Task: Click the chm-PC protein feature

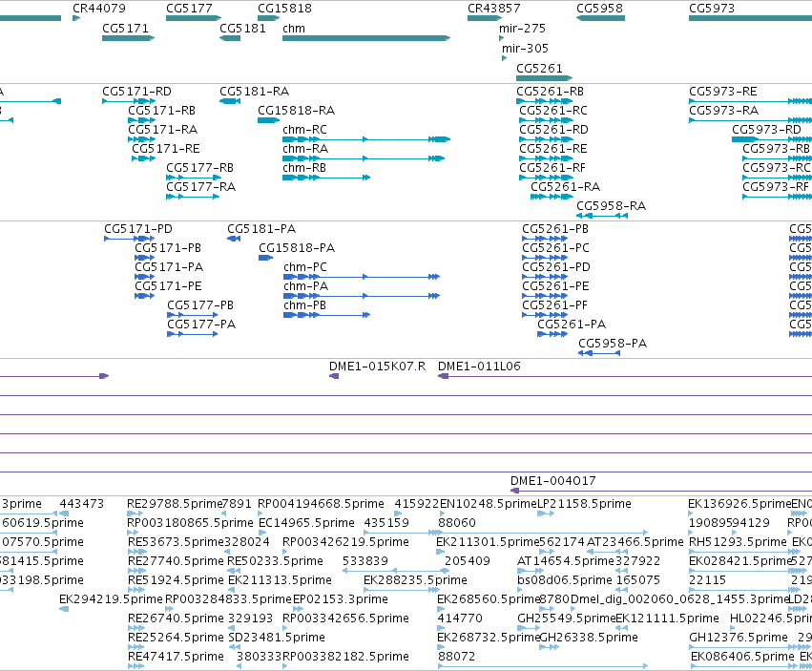Action: pos(362,277)
